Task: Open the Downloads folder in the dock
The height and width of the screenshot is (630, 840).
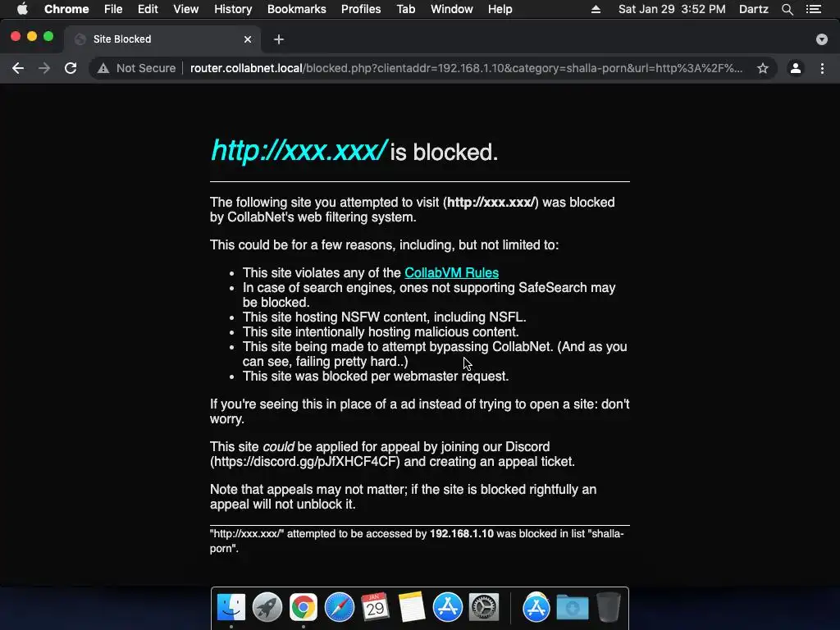Action: [x=572, y=608]
